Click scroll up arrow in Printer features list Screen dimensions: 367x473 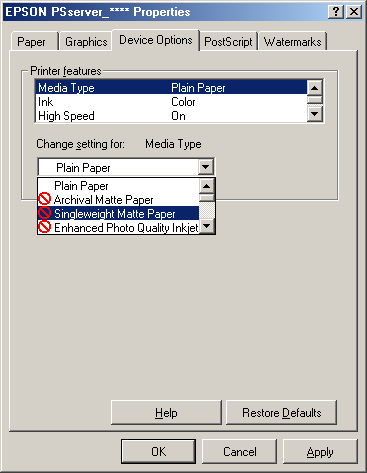pyautogui.click(x=315, y=88)
